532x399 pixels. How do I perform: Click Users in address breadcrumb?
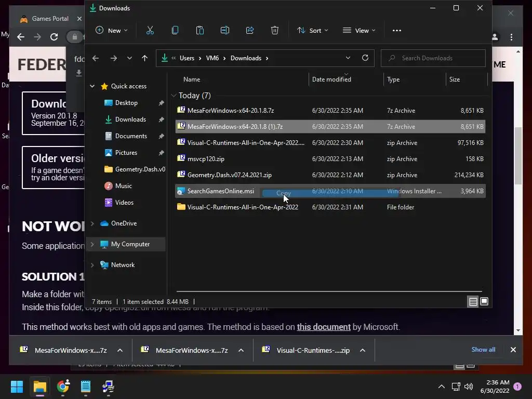pyautogui.click(x=187, y=58)
